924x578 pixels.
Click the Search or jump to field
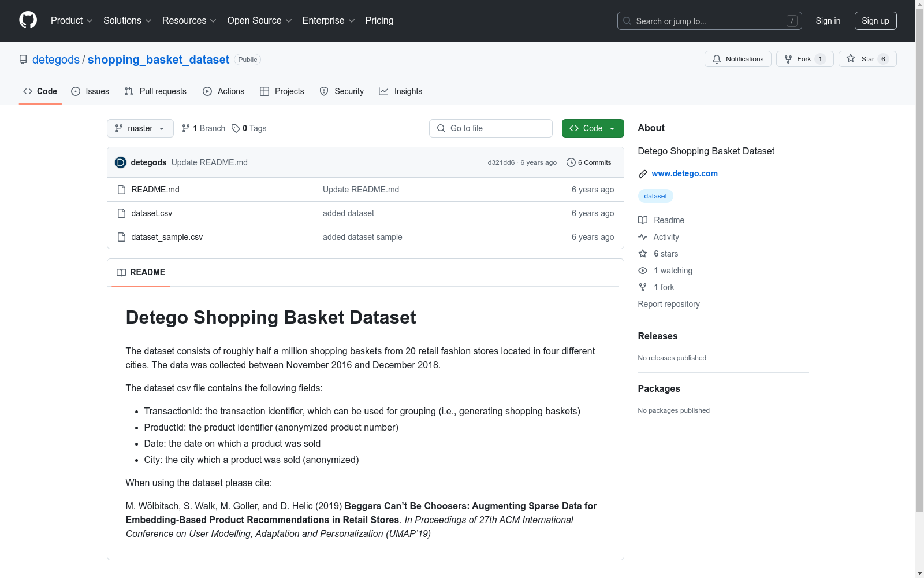pyautogui.click(x=710, y=21)
